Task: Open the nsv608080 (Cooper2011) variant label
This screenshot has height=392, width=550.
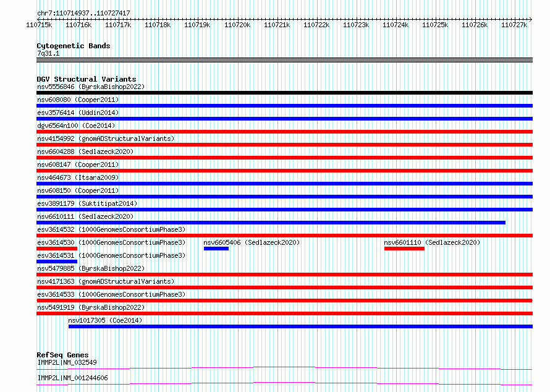Action: point(78,100)
